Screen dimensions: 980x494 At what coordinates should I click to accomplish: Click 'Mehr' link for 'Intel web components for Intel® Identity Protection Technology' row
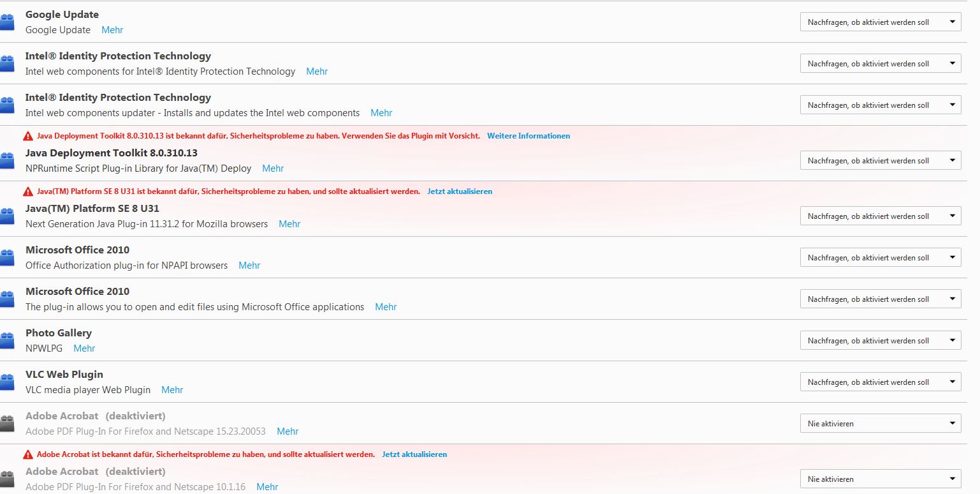[x=317, y=71]
